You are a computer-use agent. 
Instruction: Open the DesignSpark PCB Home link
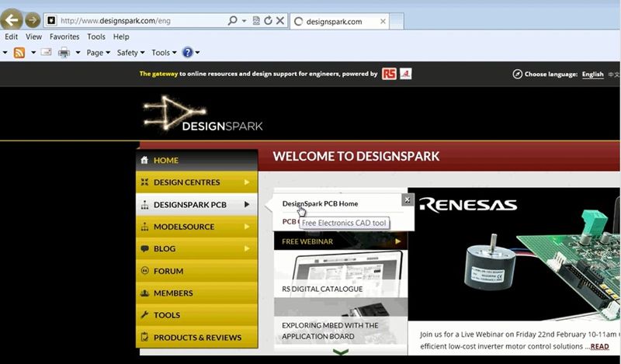click(x=320, y=203)
